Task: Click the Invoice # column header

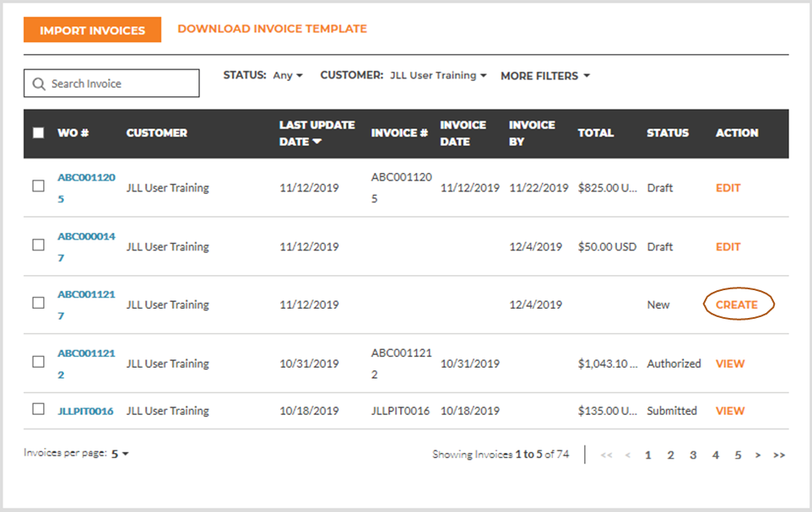Action: (x=399, y=133)
